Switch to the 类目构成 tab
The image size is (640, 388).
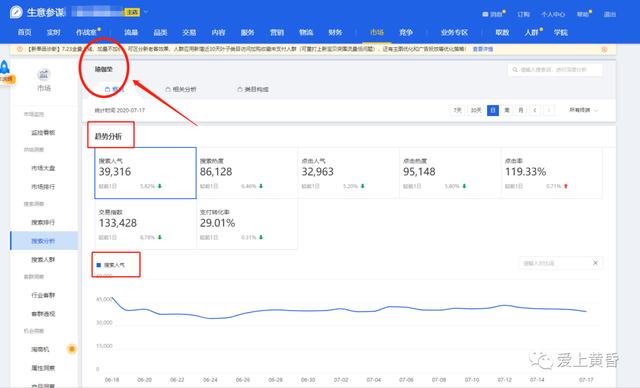[x=253, y=89]
